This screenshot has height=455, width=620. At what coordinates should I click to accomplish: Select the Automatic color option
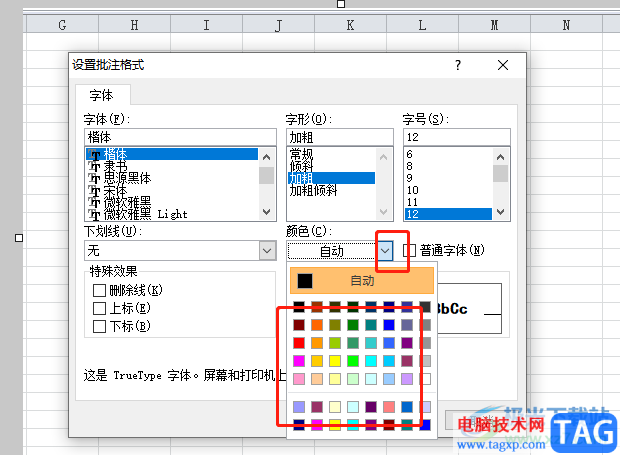pos(362,281)
